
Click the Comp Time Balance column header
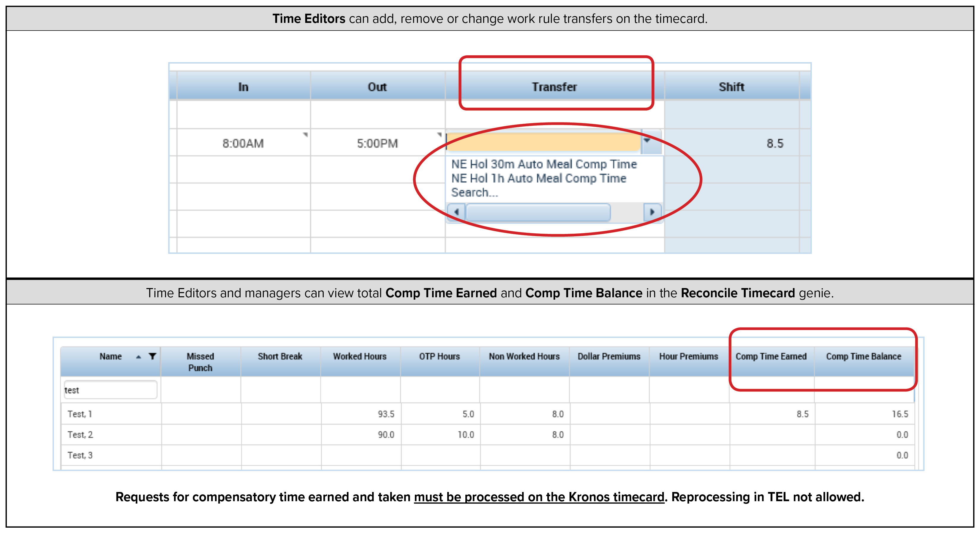[x=863, y=357]
